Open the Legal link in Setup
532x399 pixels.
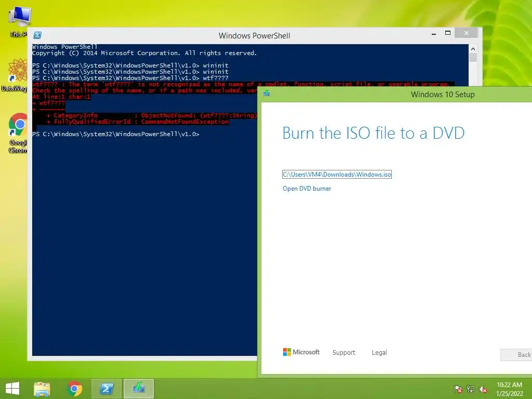coord(379,353)
